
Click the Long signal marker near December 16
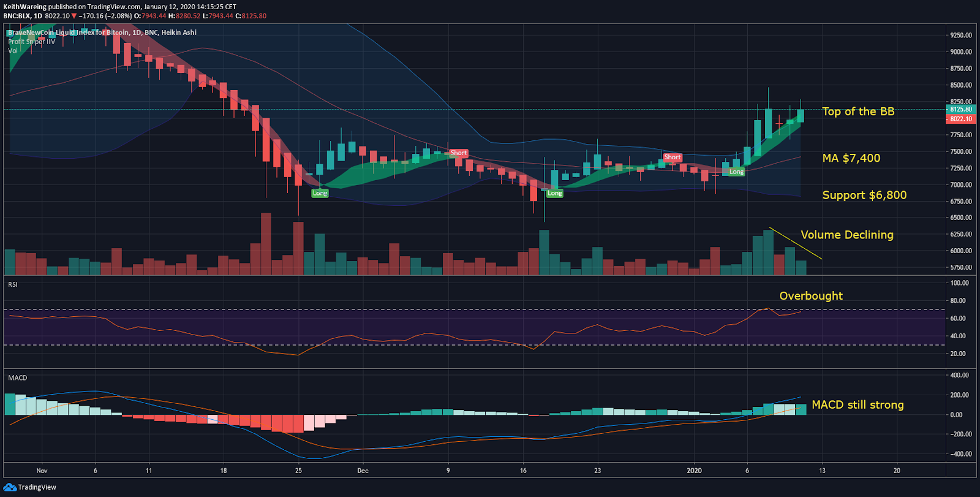[554, 193]
